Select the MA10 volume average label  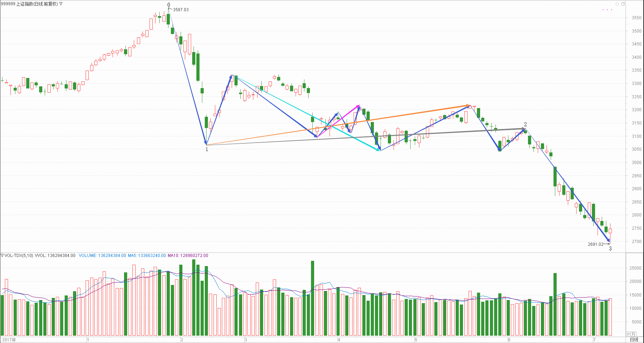point(188,256)
